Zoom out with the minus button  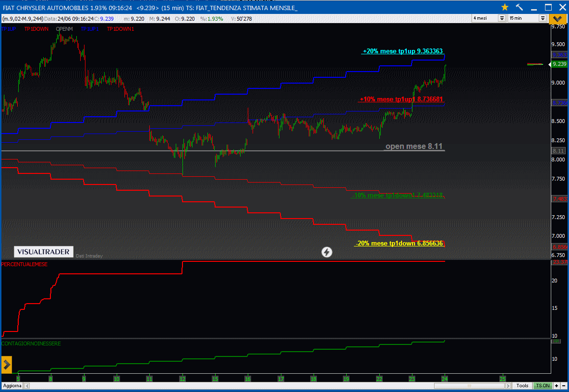click(564, 385)
